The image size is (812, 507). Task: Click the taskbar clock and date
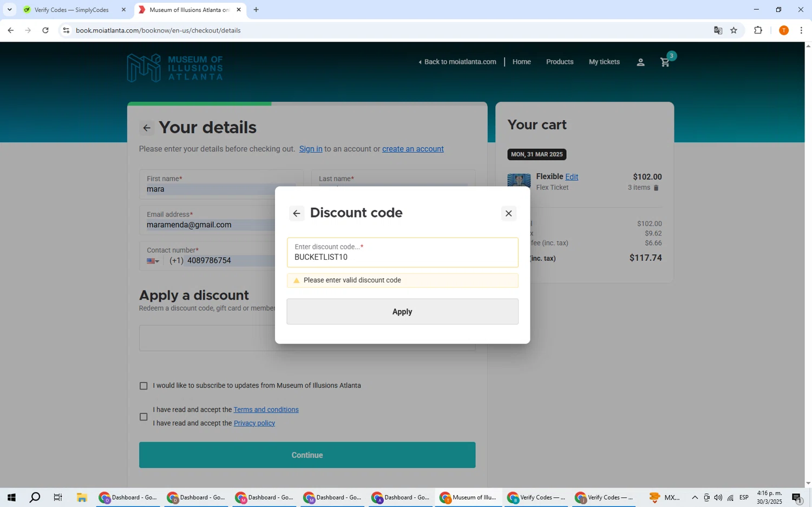pyautogui.click(x=769, y=497)
